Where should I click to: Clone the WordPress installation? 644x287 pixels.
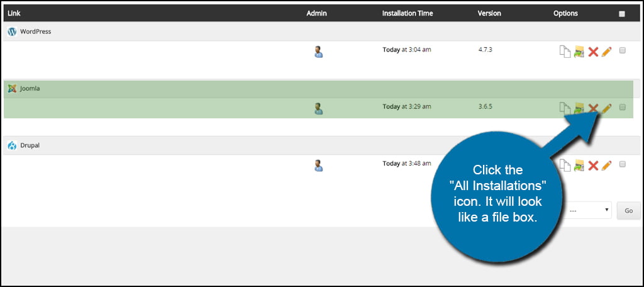[x=565, y=52]
